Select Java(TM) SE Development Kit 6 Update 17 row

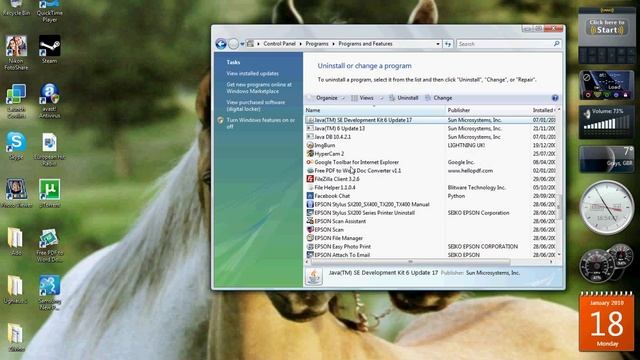tap(431, 120)
